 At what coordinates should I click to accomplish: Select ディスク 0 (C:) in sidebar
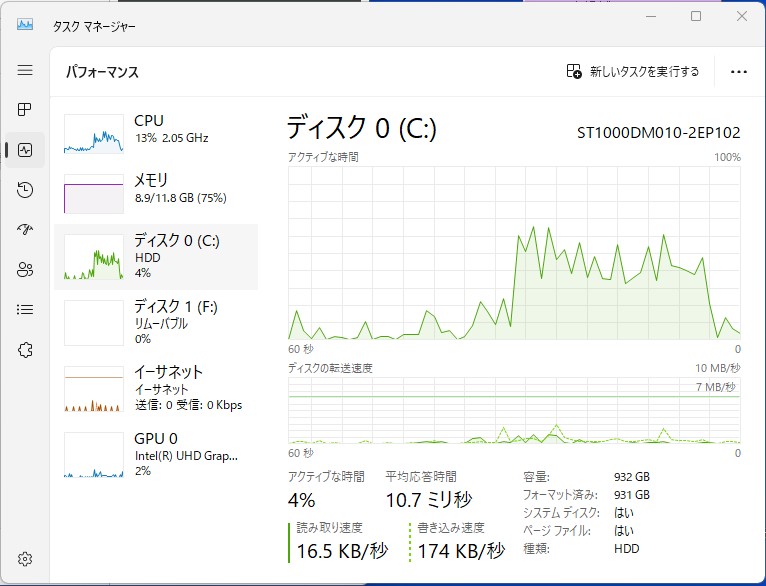coord(156,257)
